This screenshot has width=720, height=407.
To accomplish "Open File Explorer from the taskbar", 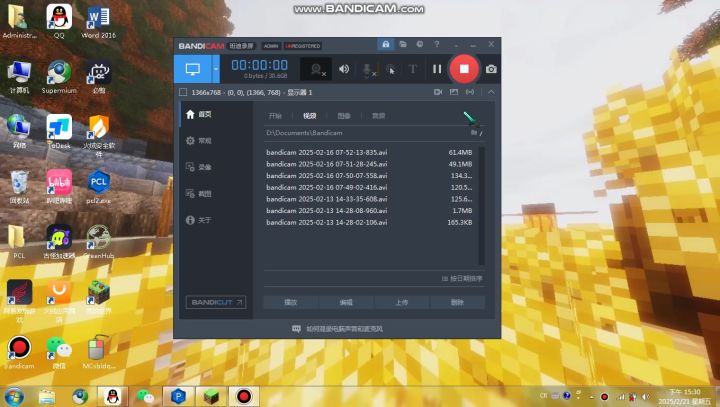I will (x=47, y=396).
